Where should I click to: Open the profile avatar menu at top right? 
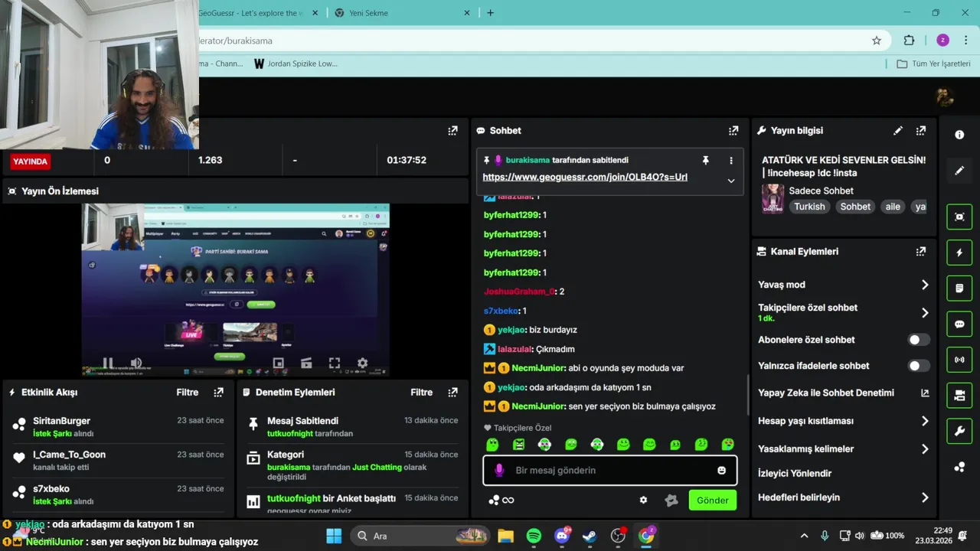945,97
